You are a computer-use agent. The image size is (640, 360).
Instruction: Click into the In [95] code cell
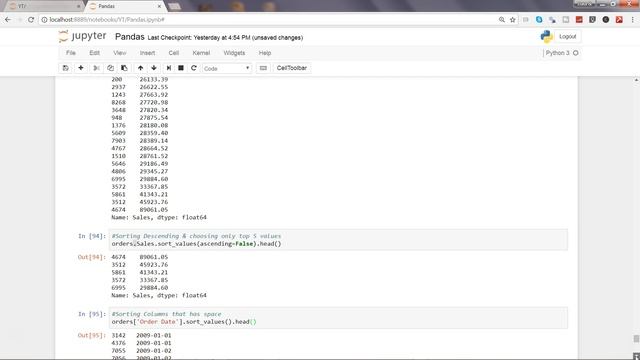click(338, 318)
